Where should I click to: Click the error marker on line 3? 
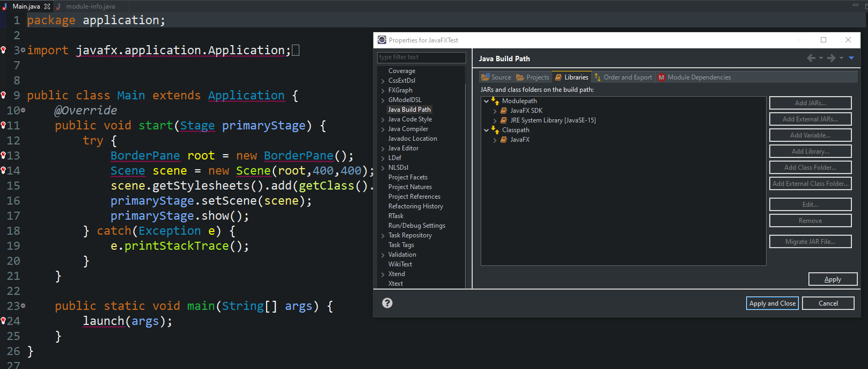3,50
